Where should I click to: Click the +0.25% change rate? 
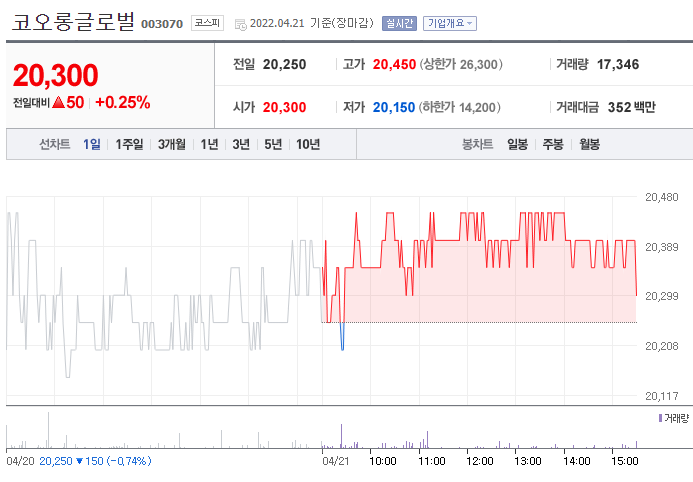click(x=122, y=102)
